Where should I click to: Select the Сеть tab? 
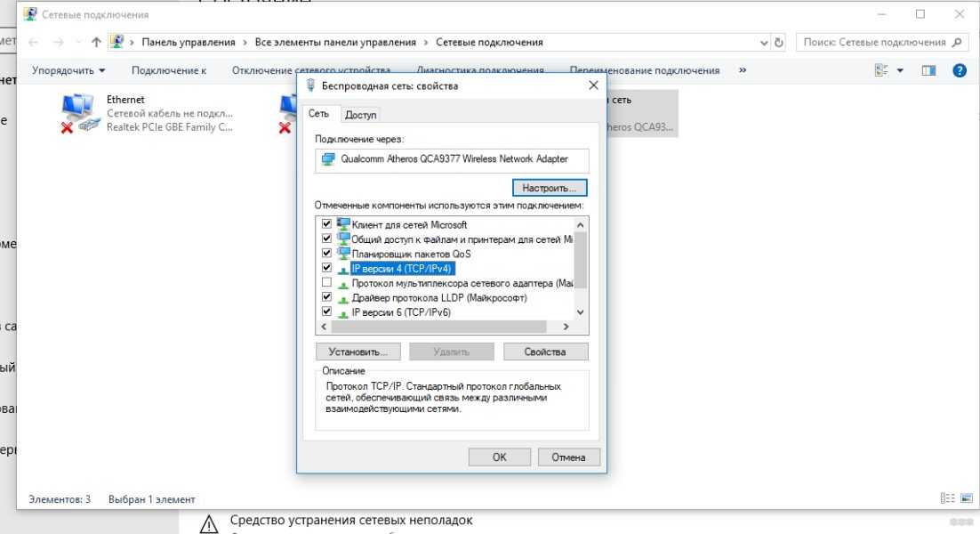click(x=318, y=114)
